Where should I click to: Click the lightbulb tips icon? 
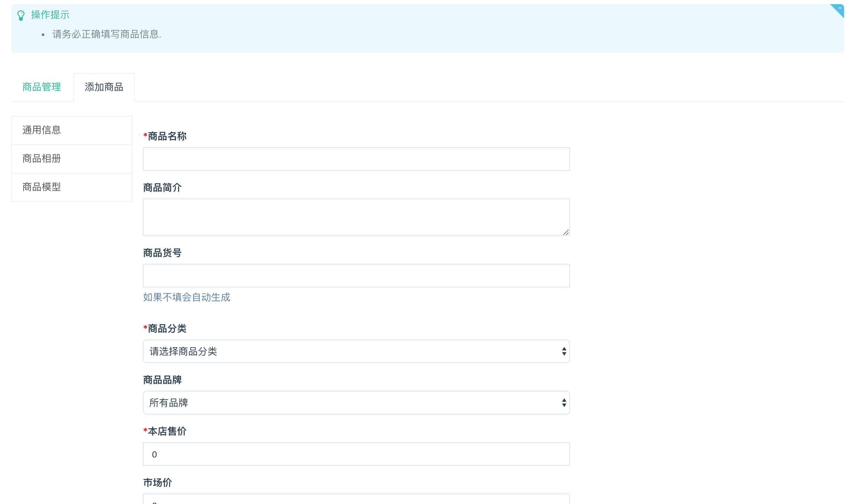click(x=21, y=15)
